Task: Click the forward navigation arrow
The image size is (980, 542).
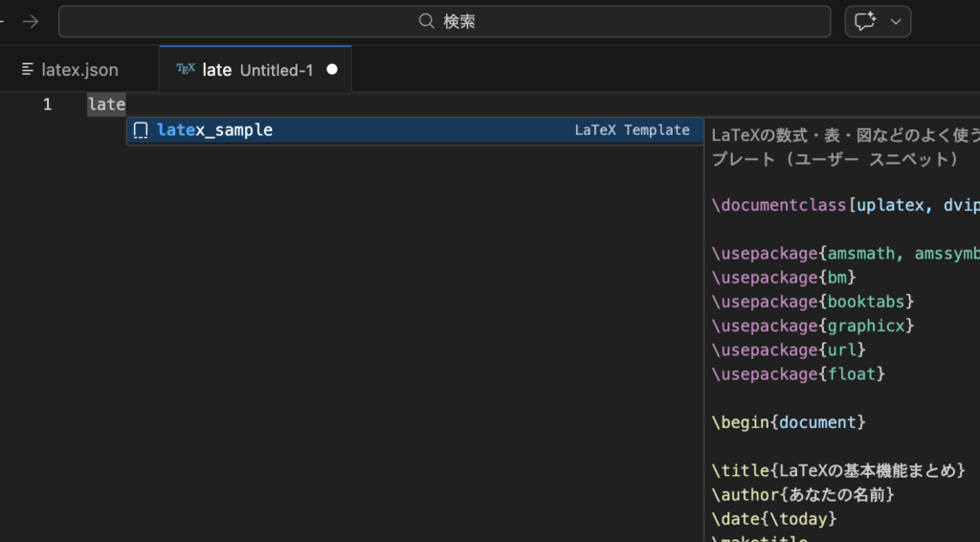Action: click(31, 21)
